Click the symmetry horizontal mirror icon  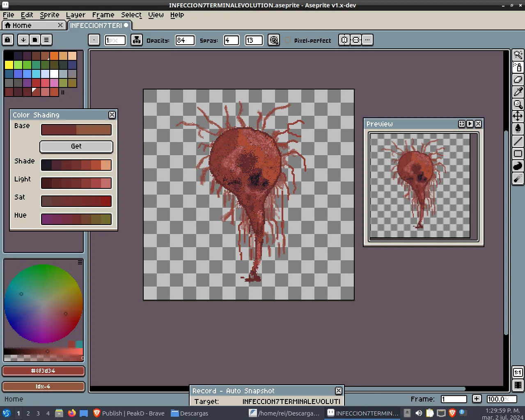pos(356,40)
